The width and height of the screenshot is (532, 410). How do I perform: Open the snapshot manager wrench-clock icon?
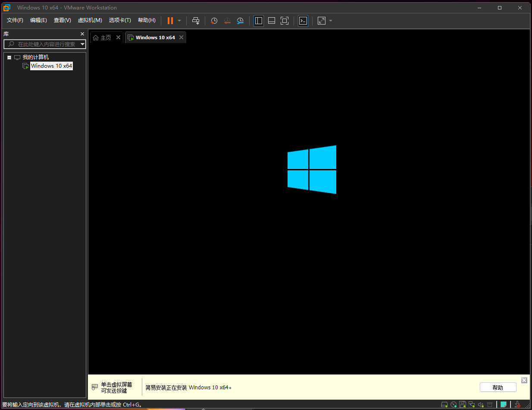[240, 21]
